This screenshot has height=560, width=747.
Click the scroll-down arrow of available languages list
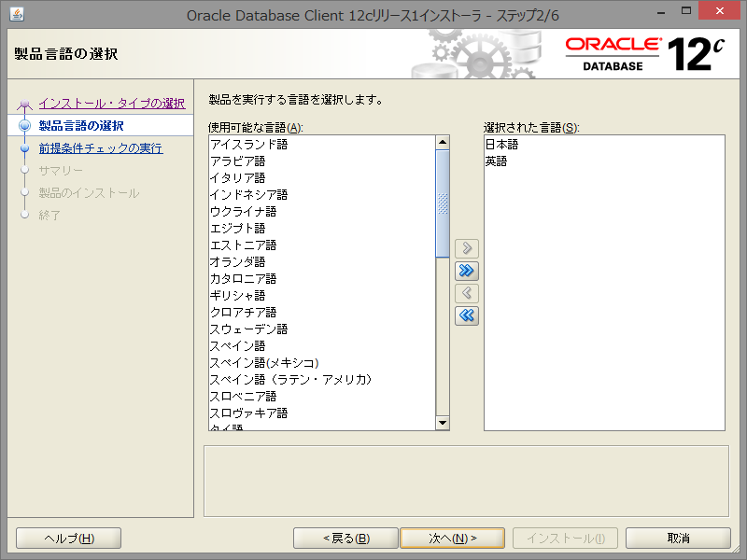[443, 423]
